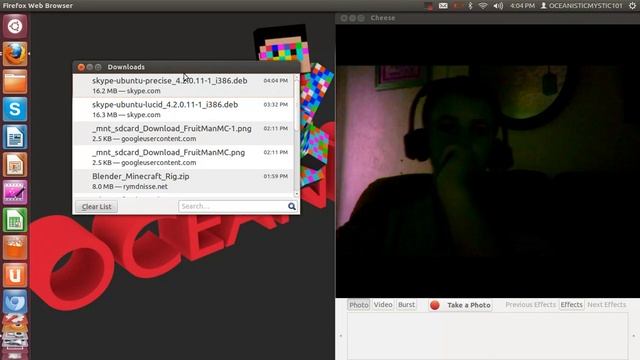Click the Cheese webcam preview
The width and height of the screenshot is (640, 360).
(488, 161)
